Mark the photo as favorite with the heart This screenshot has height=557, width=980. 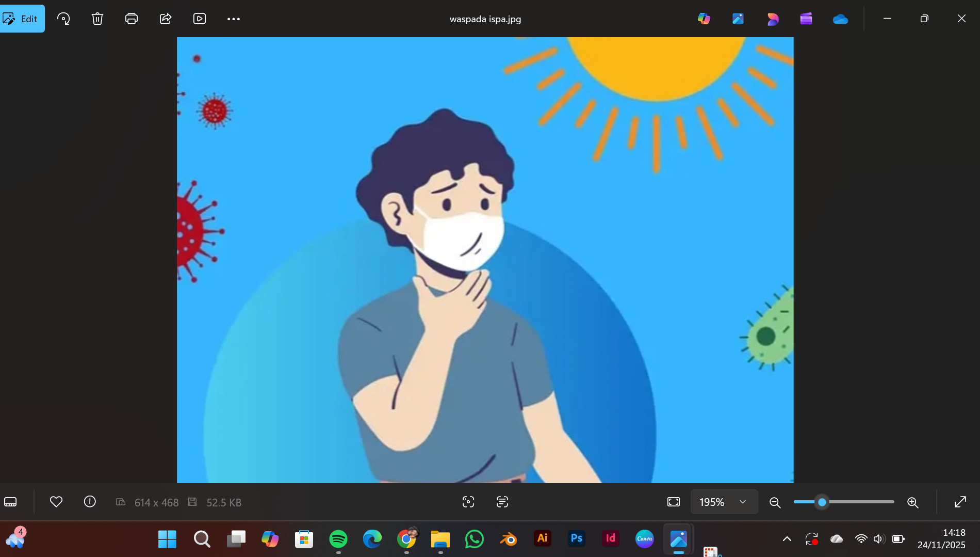(x=56, y=502)
